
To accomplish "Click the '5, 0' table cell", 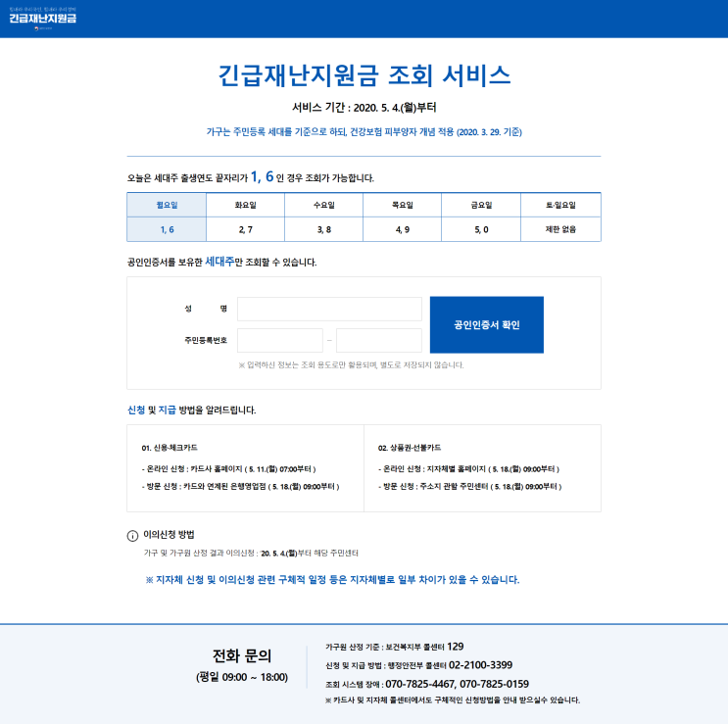I will (x=481, y=229).
